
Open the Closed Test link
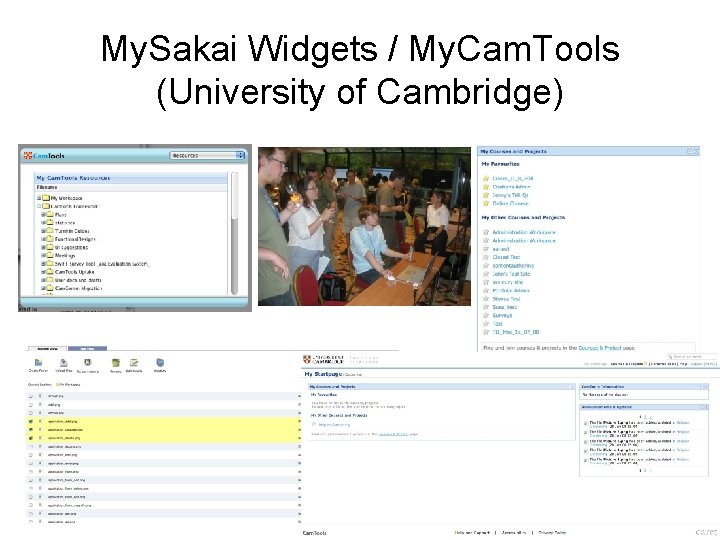pyautogui.click(x=506, y=257)
